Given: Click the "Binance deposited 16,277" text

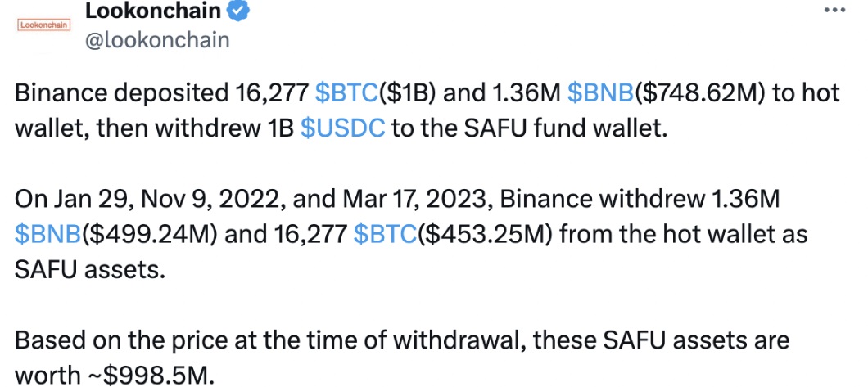Looking at the screenshot, I should (x=161, y=93).
